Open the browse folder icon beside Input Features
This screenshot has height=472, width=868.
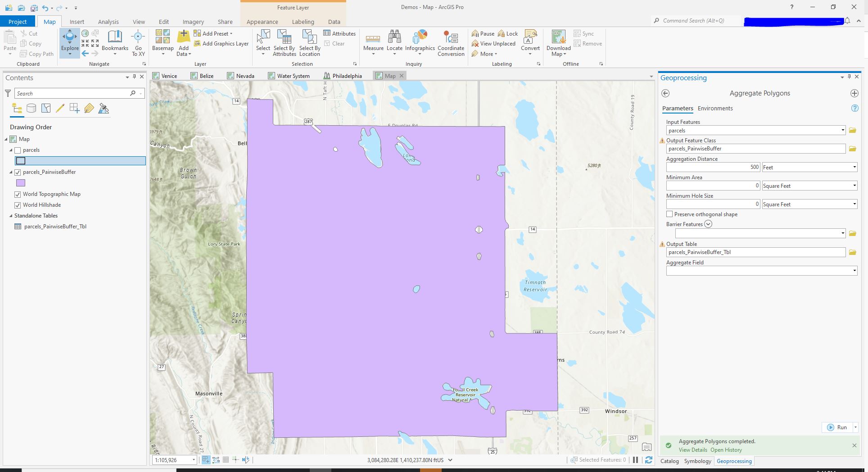(852, 130)
